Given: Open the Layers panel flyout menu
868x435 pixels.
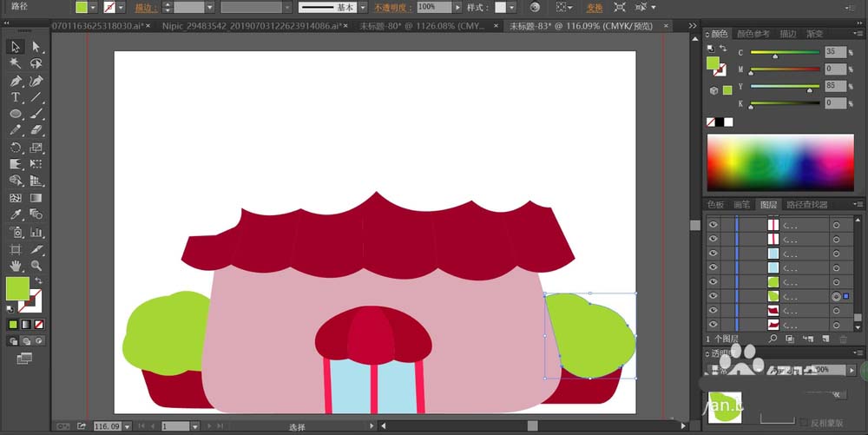Looking at the screenshot, I should pos(858,205).
